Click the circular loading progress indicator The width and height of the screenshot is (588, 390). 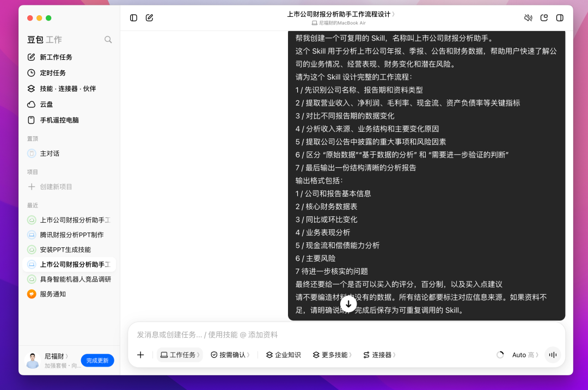pyautogui.click(x=500, y=355)
